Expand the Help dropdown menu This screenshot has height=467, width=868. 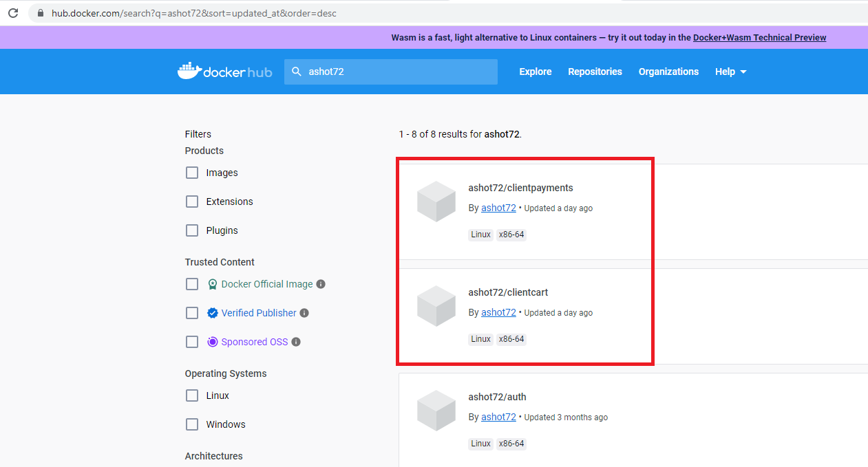730,72
